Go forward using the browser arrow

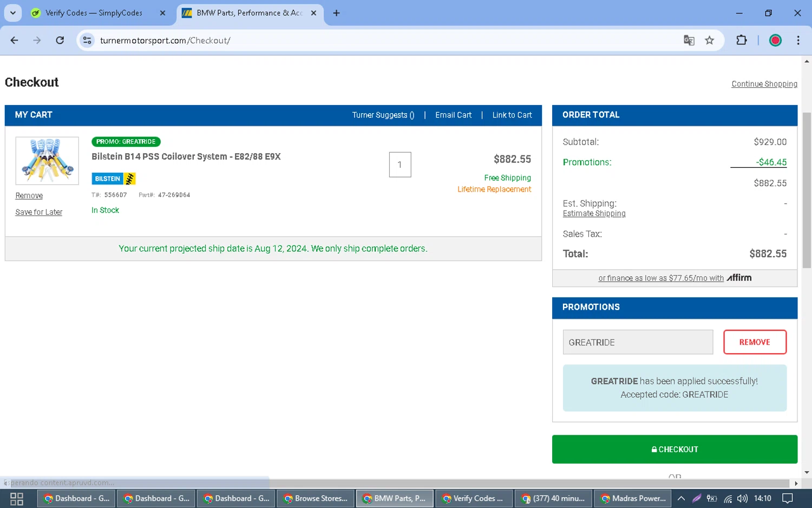pyautogui.click(x=37, y=40)
